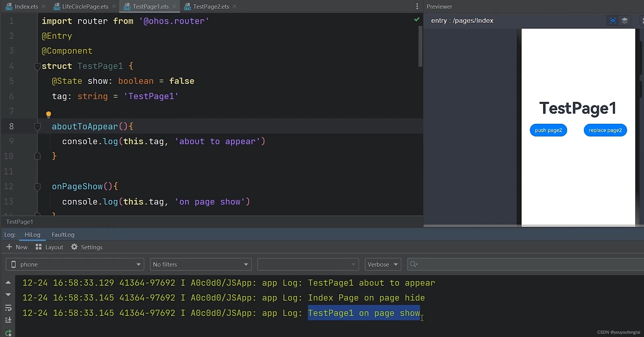Toggle soft-wrap icon in log panel
This screenshot has height=337, width=644.
(x=8, y=308)
